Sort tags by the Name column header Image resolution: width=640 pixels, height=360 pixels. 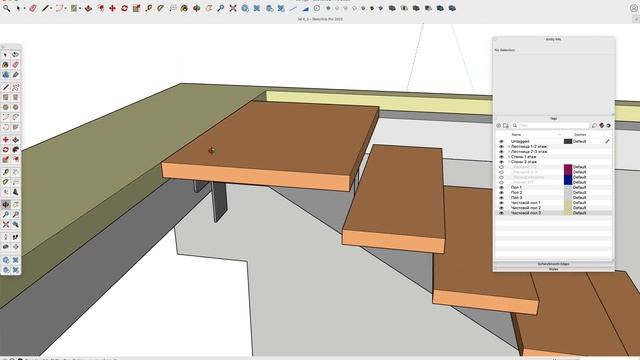(x=516, y=134)
